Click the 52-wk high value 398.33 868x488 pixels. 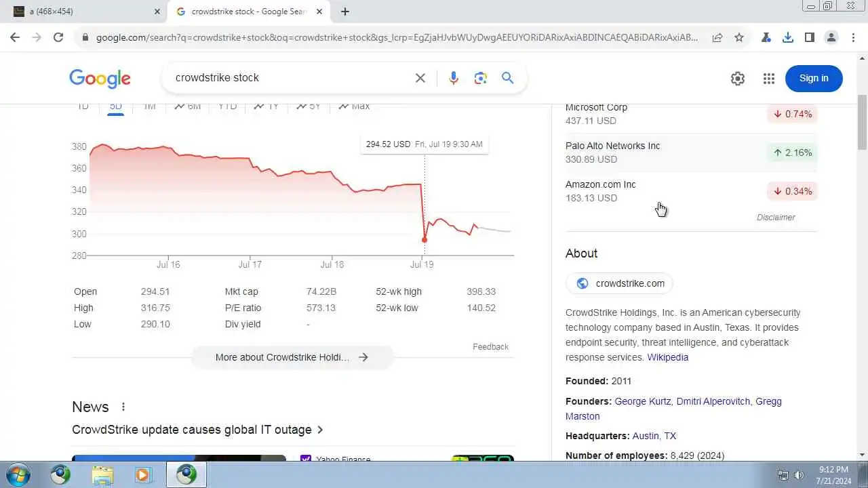pyautogui.click(x=481, y=291)
